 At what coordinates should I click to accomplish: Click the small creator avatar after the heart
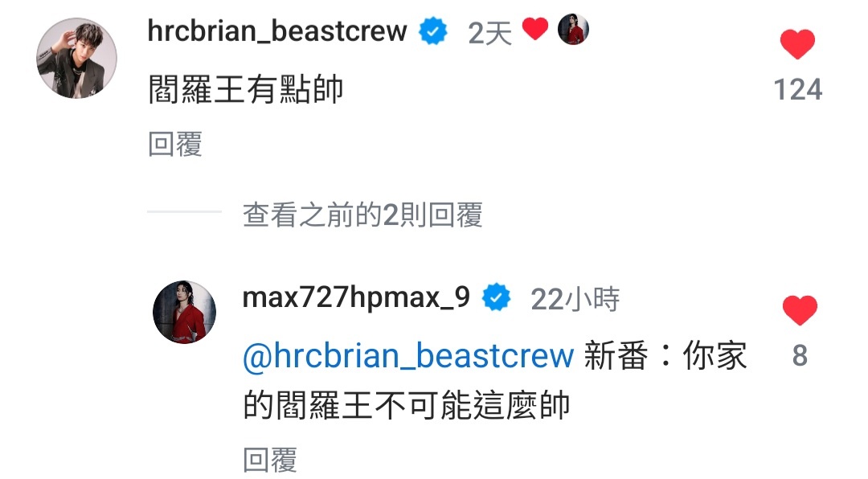pos(573,30)
